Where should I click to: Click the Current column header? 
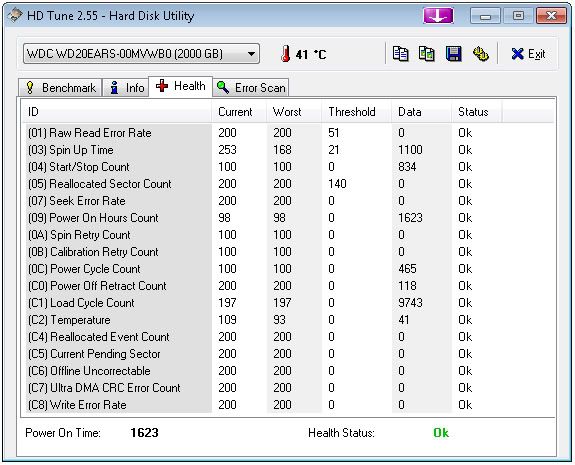tap(239, 112)
